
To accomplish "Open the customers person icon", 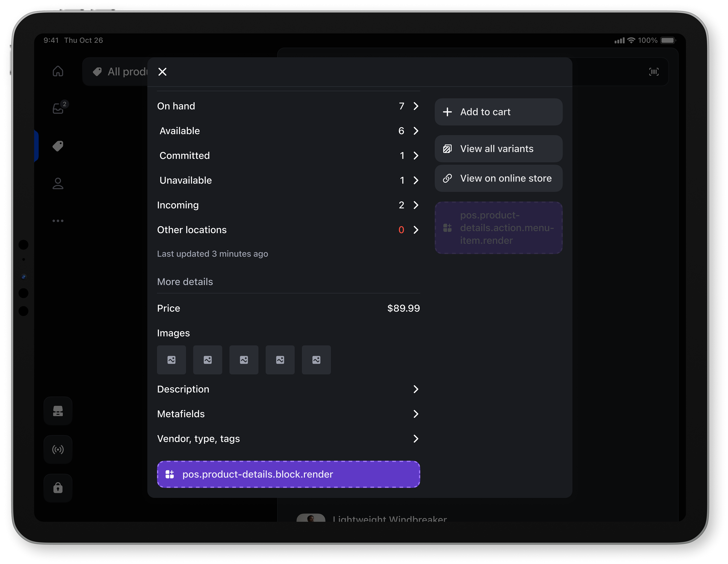I will [x=58, y=183].
